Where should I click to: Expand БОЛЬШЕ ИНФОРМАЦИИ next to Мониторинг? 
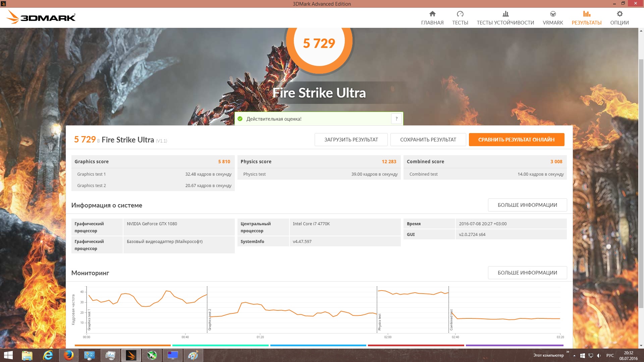[527, 273]
